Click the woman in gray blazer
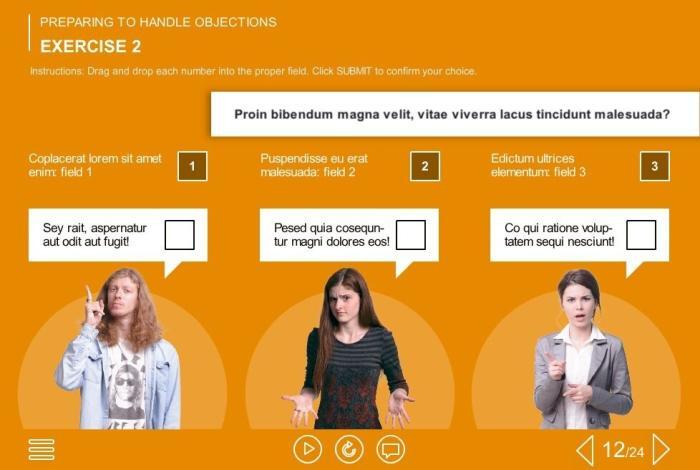 tap(582, 349)
